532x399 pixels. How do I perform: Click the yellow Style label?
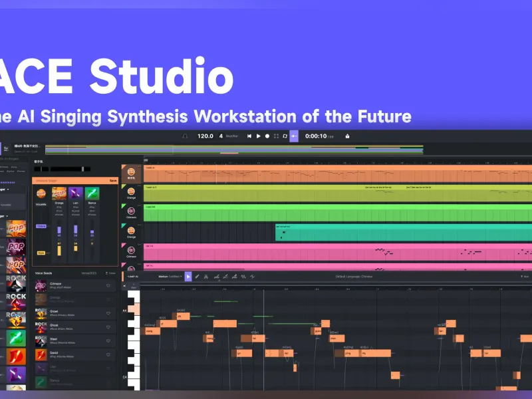(x=41, y=253)
